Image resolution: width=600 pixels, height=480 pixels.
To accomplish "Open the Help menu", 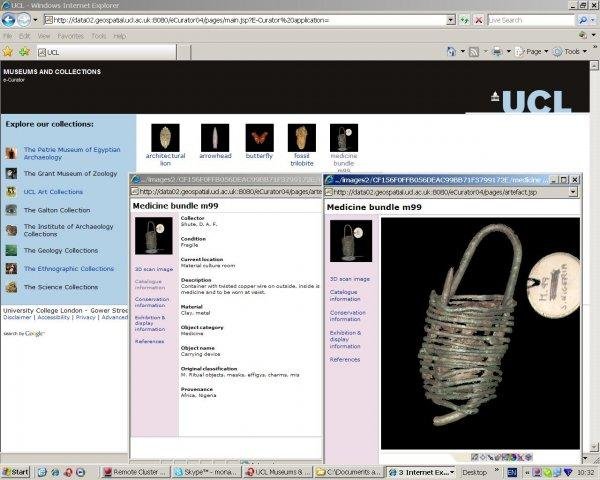I will coord(120,36).
